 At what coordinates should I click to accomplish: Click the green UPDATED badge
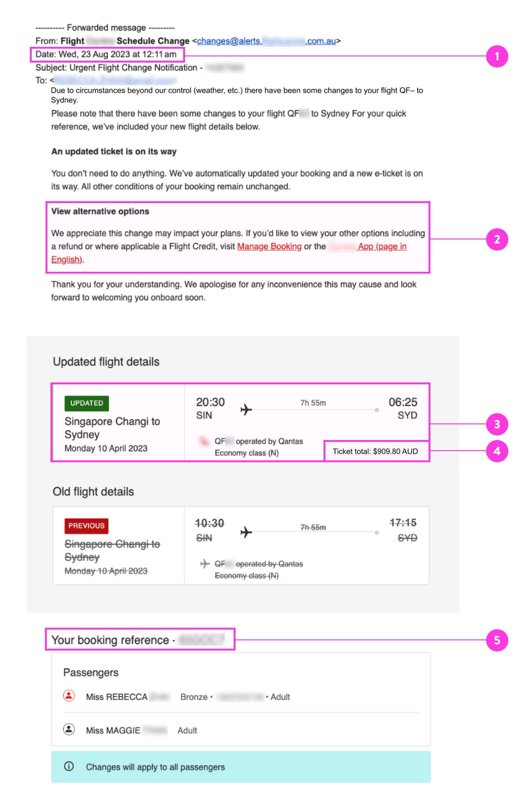coord(87,403)
